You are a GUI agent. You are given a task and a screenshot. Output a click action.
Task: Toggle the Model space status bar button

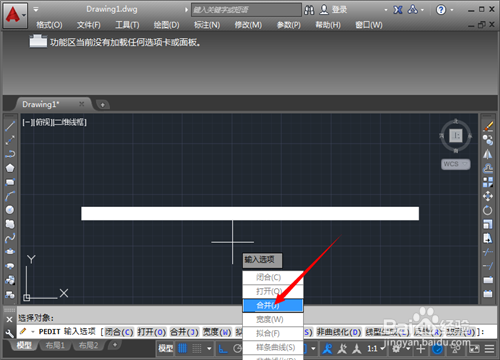coord(166,349)
